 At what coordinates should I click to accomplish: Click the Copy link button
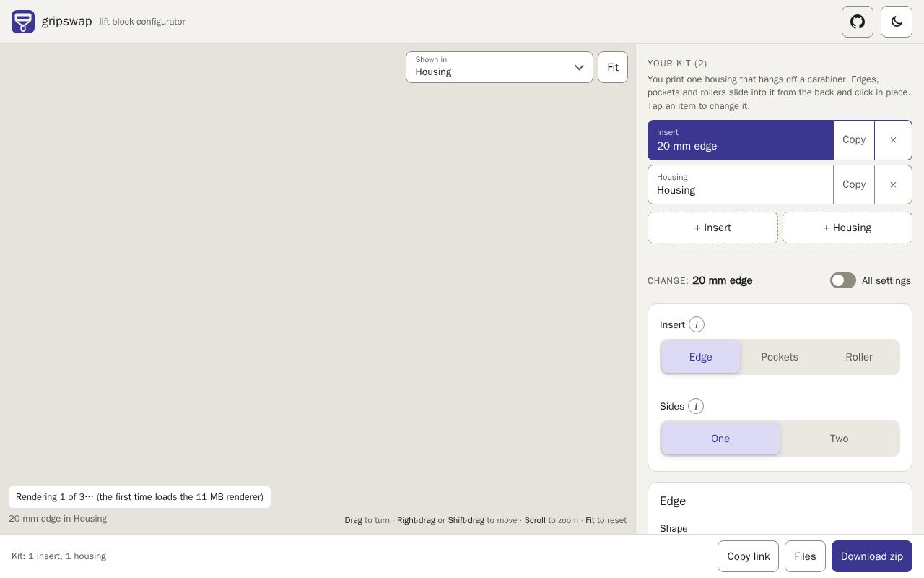point(748,556)
